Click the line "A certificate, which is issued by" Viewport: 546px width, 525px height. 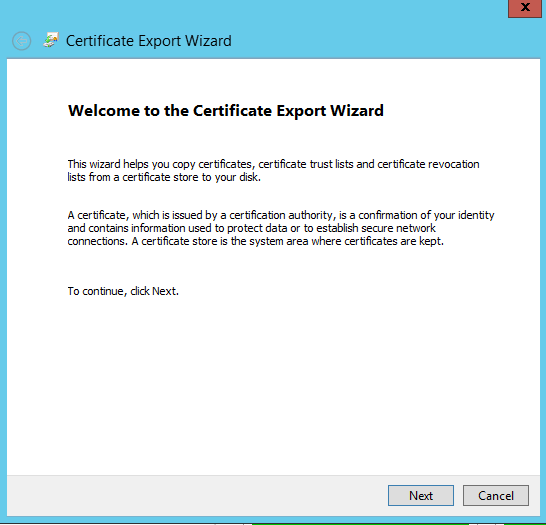click(x=281, y=215)
